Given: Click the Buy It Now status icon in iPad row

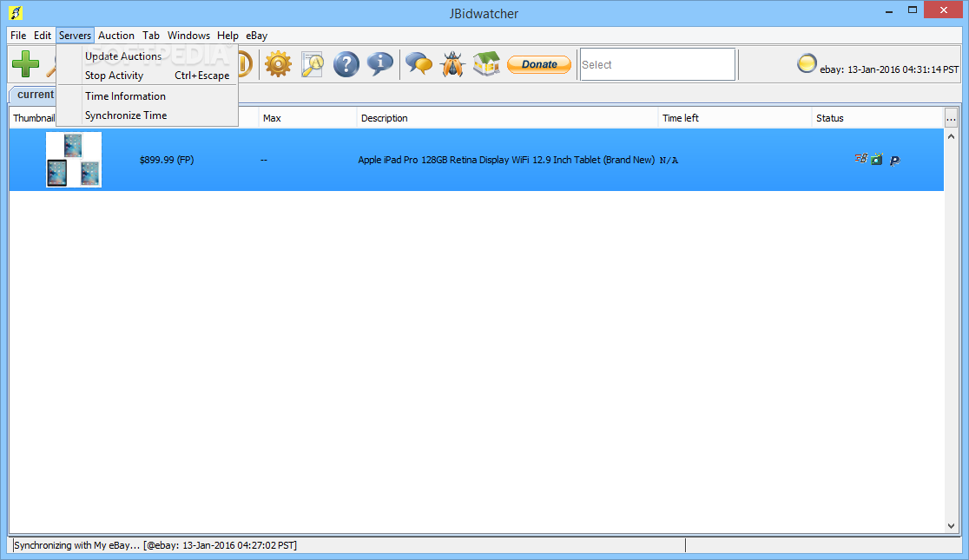Looking at the screenshot, I should click(860, 159).
